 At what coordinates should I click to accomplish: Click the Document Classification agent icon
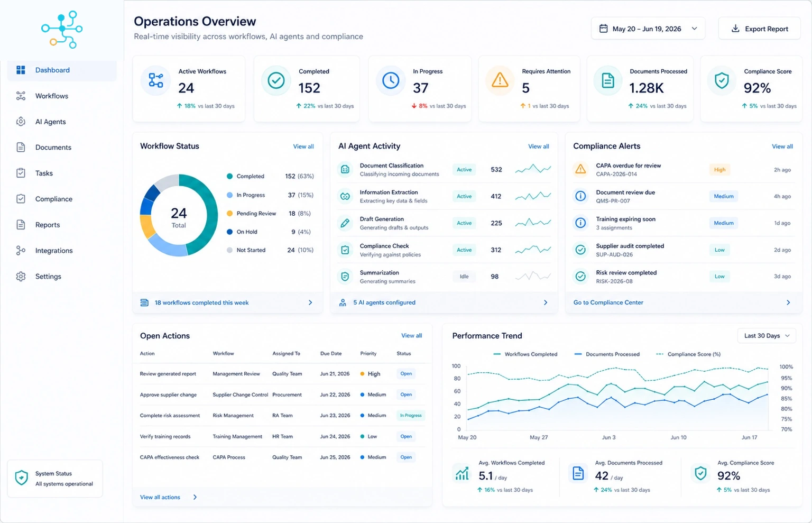[345, 170]
